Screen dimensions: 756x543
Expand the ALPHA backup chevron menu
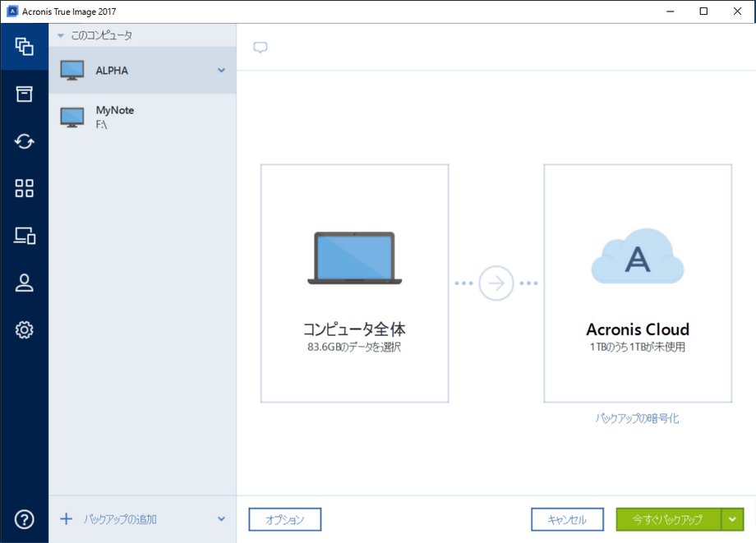221,71
